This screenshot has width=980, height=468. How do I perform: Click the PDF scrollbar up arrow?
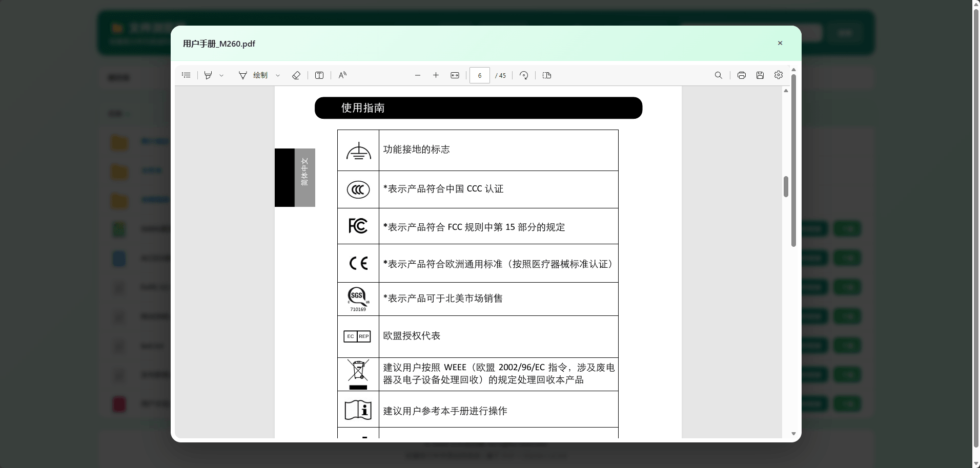[x=786, y=91]
